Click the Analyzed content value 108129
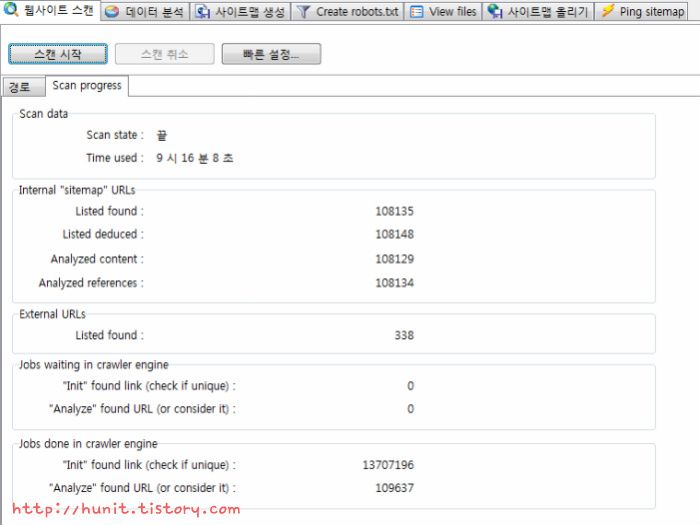 click(395, 259)
